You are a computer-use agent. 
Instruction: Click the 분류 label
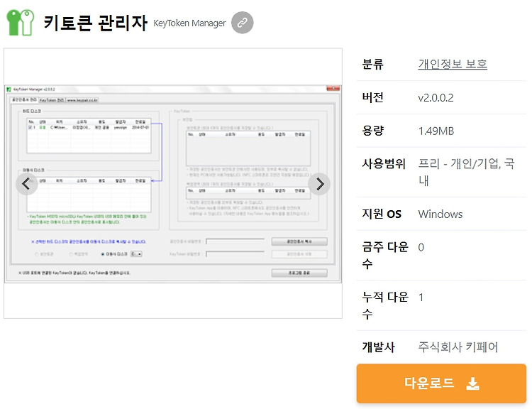coord(372,64)
